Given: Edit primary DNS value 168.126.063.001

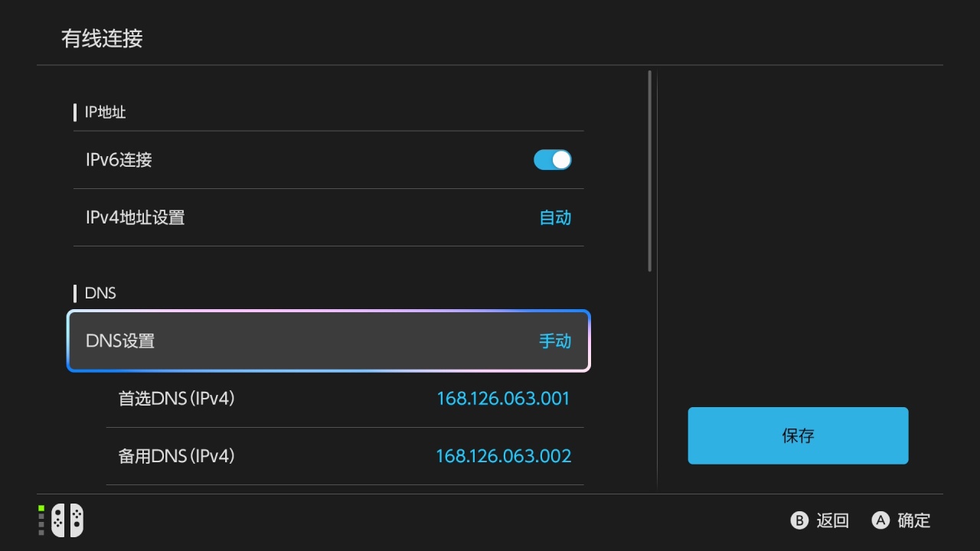Looking at the screenshot, I should pyautogui.click(x=503, y=399).
